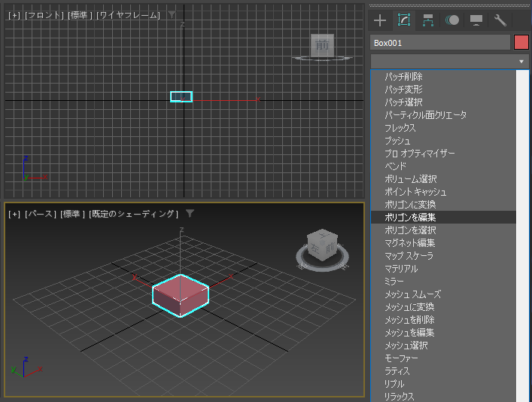The width and height of the screenshot is (532, 402).
Task: Click the perspective viewport filter funnel icon
Action: [x=190, y=213]
